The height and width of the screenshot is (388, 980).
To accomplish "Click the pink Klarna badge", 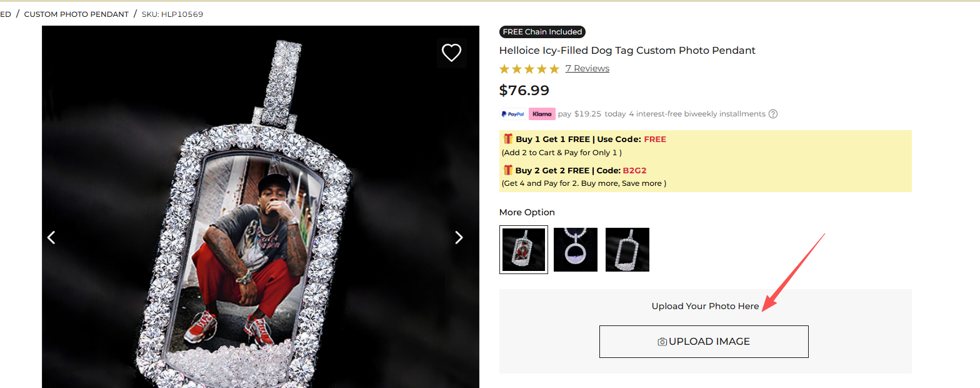I will point(542,114).
